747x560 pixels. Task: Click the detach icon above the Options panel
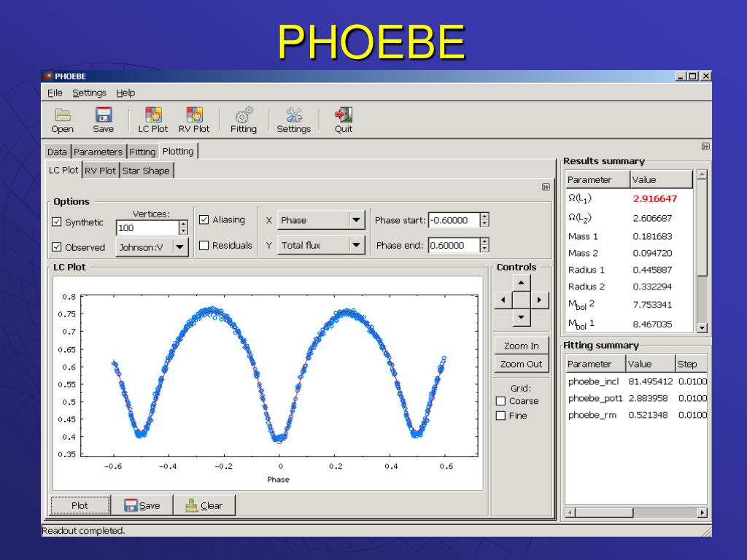coord(546,187)
